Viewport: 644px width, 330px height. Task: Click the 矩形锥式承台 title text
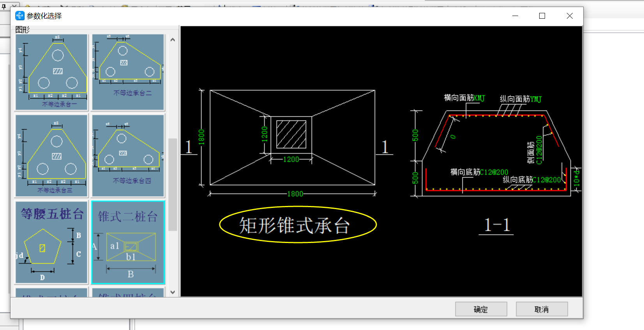point(295,225)
